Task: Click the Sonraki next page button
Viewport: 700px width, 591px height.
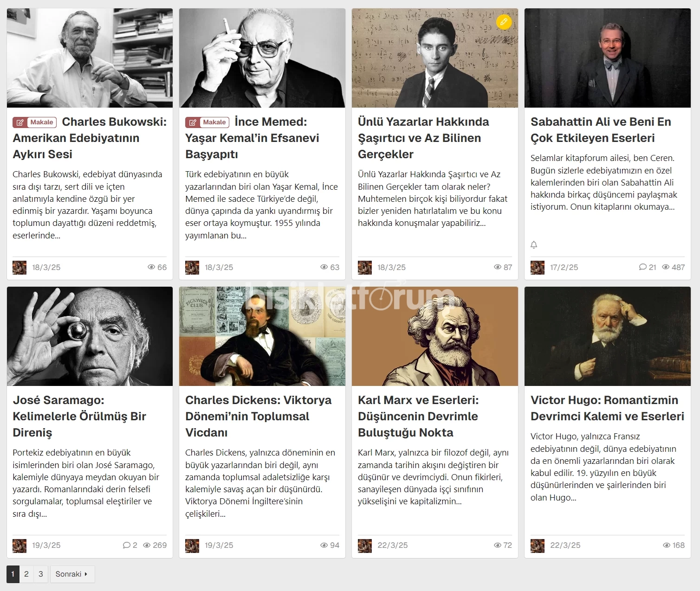Action: click(72, 574)
